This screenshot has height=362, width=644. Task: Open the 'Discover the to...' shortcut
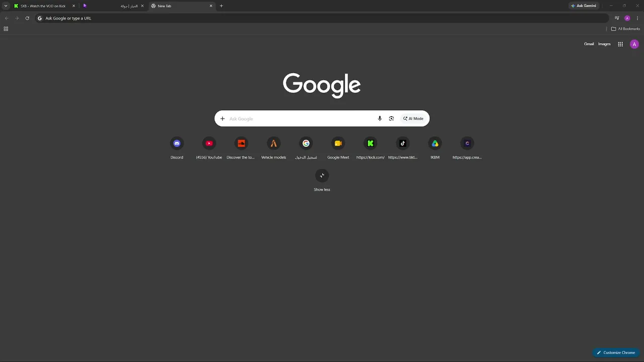click(x=241, y=148)
